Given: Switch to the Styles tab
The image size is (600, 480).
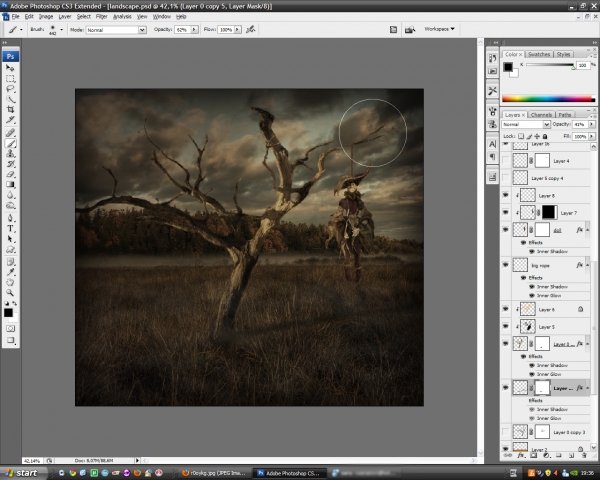Looking at the screenshot, I should pos(563,54).
